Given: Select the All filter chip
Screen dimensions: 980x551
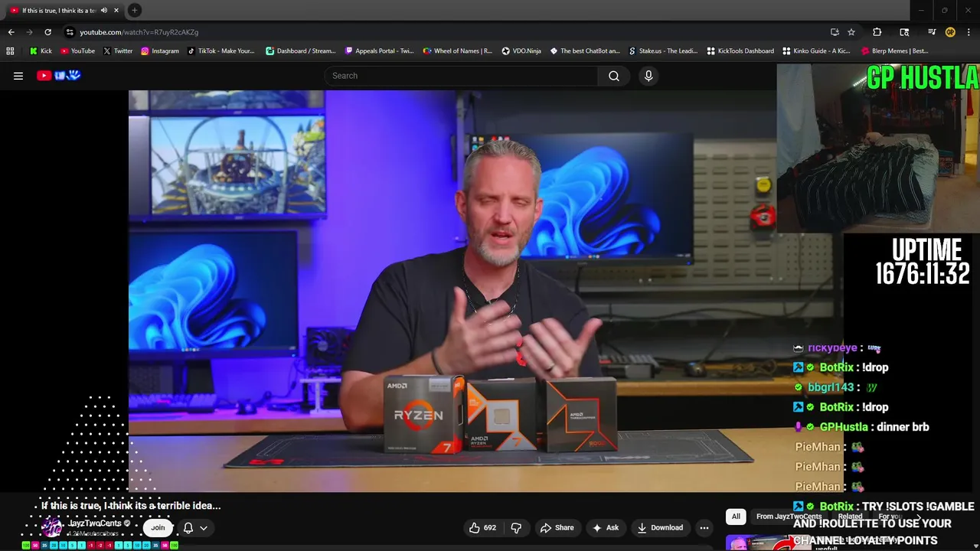Looking at the screenshot, I should 736,517.
